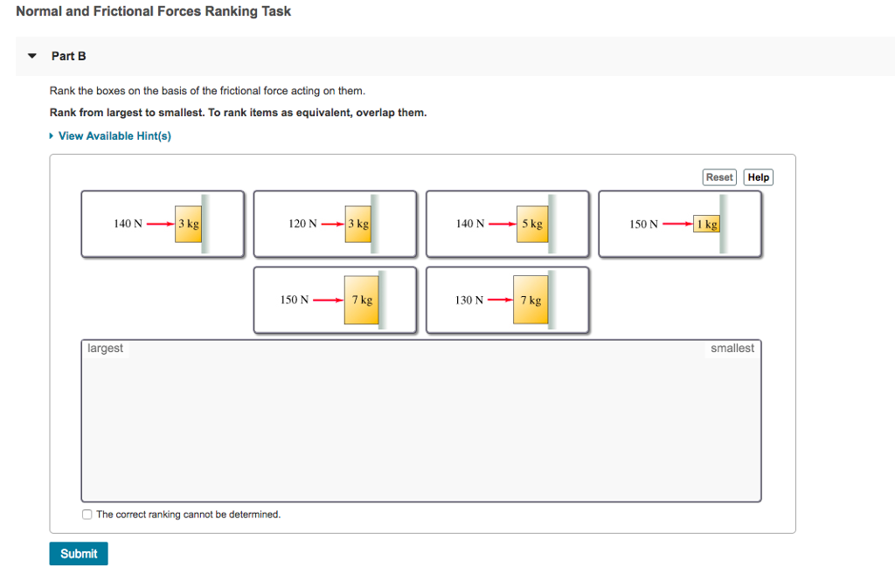Viewport: 895px width, 588px height.
Task: Click the Part B header label
Action: tap(69, 55)
